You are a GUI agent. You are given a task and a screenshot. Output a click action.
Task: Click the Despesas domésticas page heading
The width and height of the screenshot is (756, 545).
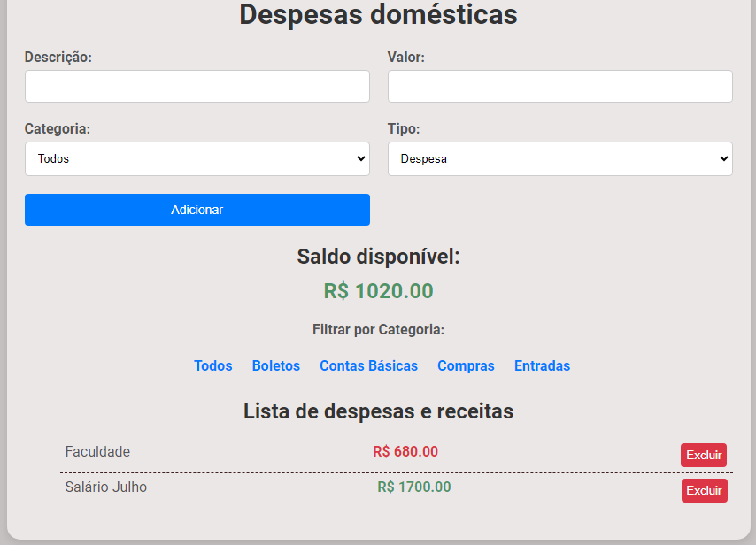tap(378, 15)
